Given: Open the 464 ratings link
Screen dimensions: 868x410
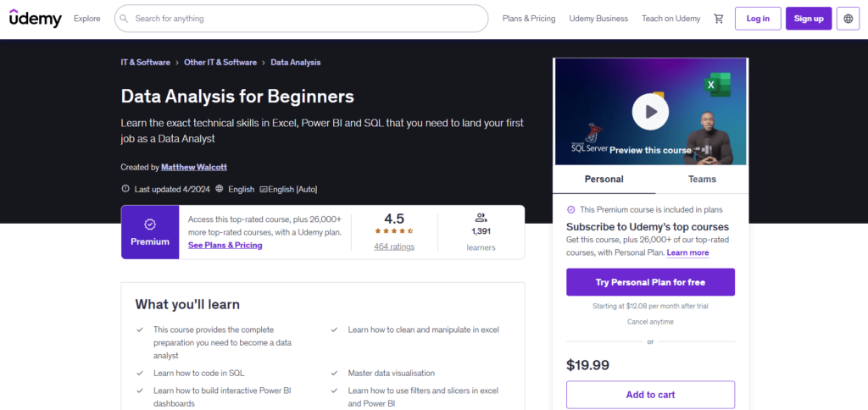Looking at the screenshot, I should [394, 247].
